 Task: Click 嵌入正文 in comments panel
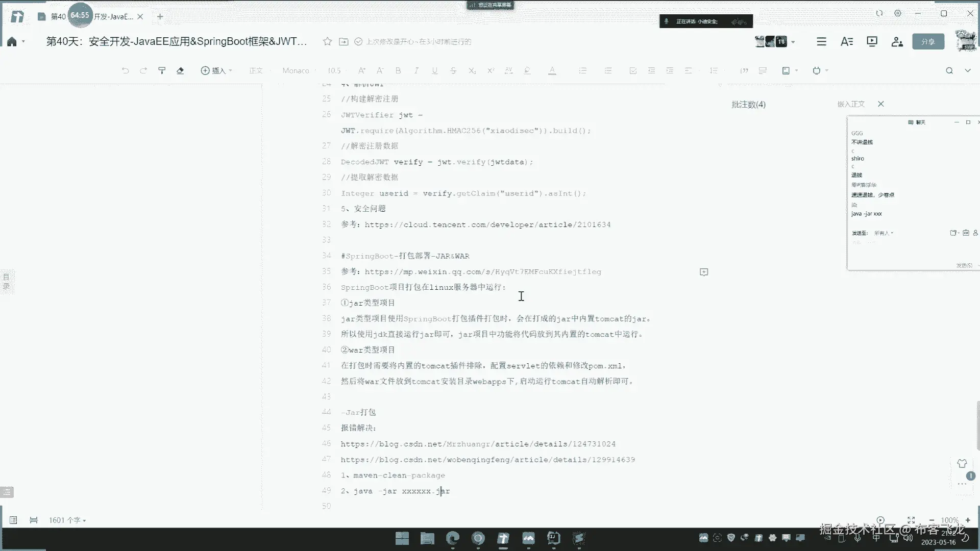851,104
